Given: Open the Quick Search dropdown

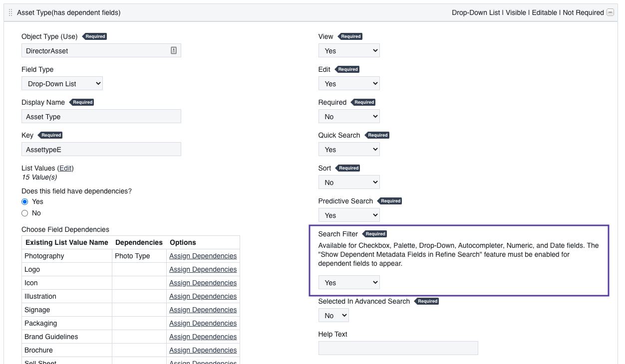Looking at the screenshot, I should point(349,149).
